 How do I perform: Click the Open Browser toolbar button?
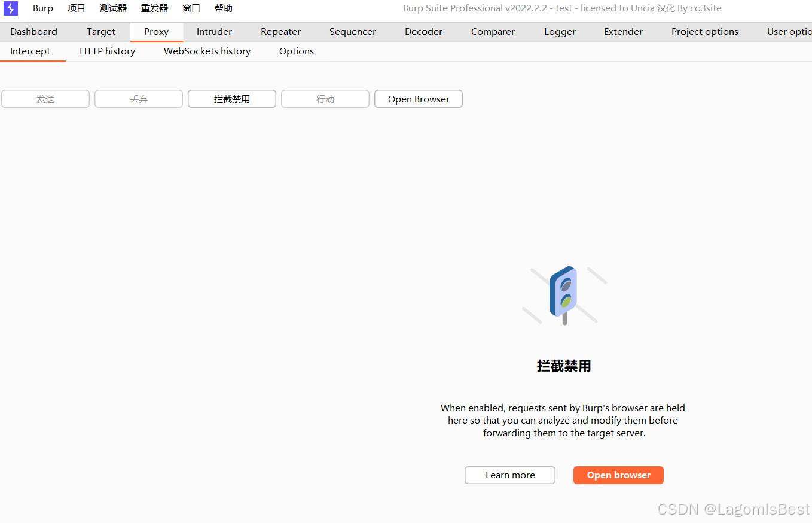point(419,99)
